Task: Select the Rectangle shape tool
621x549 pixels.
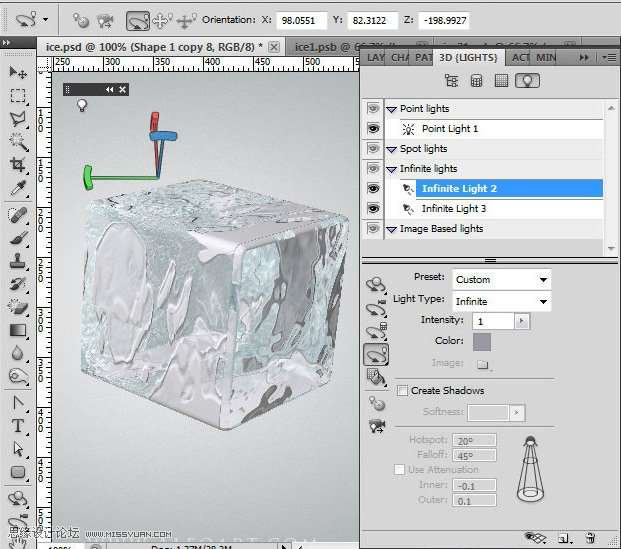Action: [18, 472]
